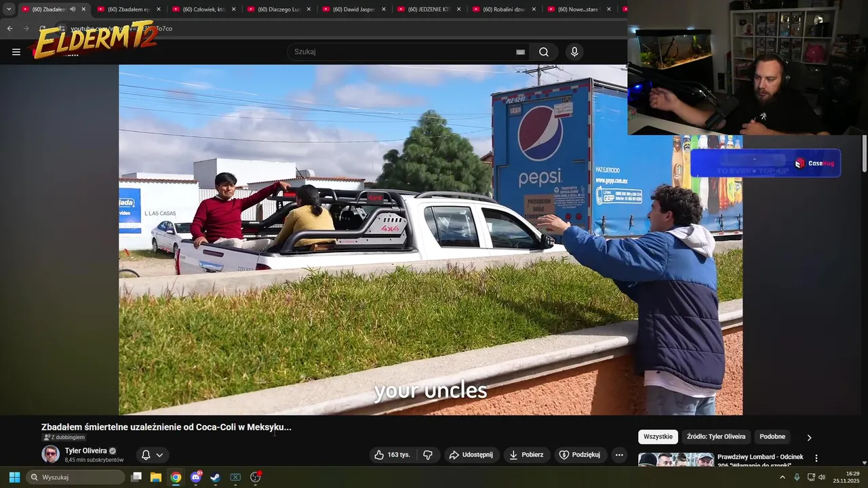Open the volume speaker tray icon
Image resolution: width=868 pixels, height=488 pixels.
coord(822,477)
